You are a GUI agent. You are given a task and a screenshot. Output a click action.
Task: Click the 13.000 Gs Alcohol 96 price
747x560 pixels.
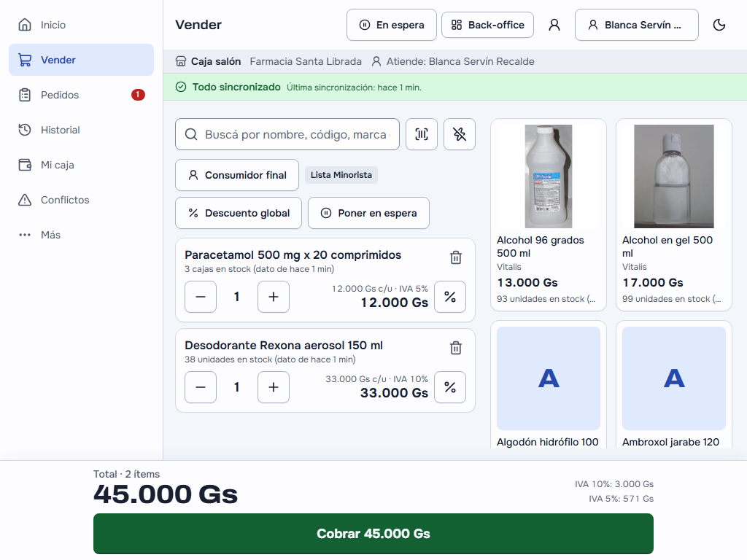[527, 283]
